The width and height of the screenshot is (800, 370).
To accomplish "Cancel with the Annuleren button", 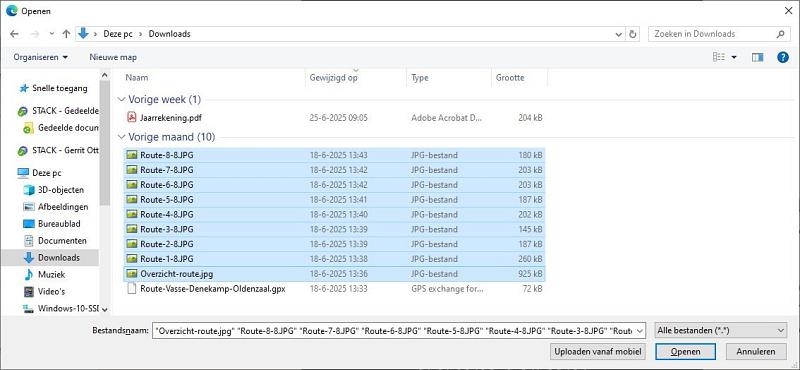I will (756, 352).
